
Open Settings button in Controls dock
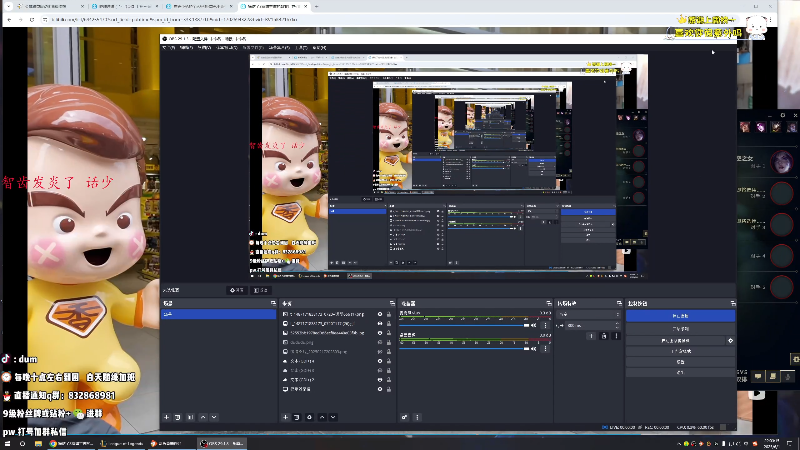click(680, 362)
